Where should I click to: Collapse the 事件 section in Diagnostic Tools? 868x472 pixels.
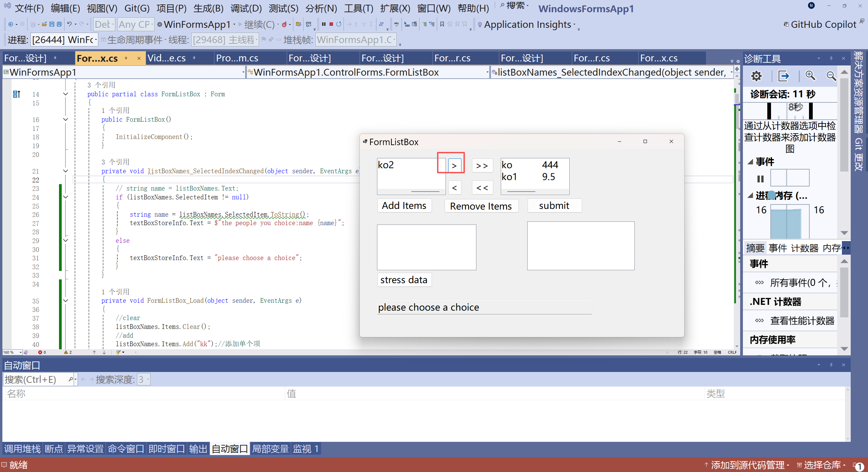(x=751, y=162)
